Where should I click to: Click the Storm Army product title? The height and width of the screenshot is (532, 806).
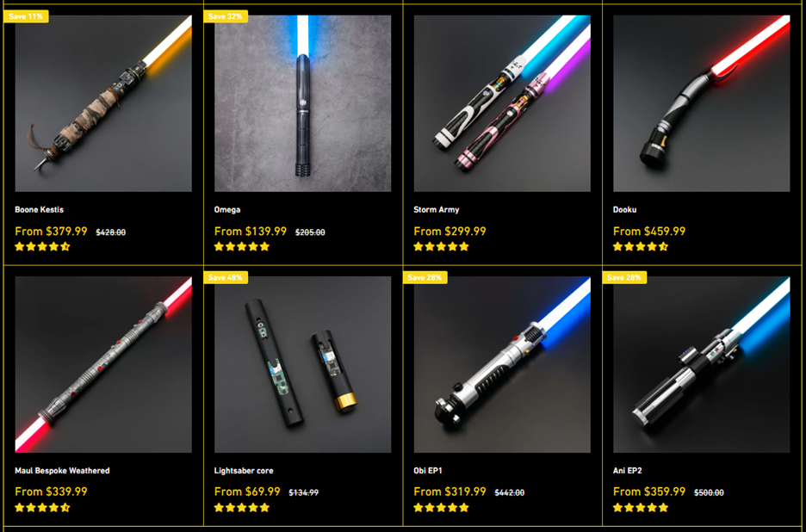click(437, 210)
